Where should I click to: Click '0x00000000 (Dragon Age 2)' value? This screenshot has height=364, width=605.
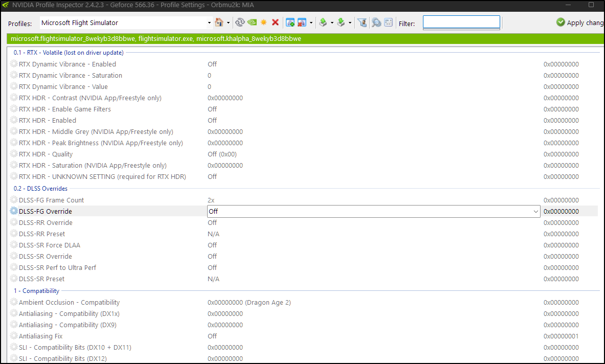[249, 302]
